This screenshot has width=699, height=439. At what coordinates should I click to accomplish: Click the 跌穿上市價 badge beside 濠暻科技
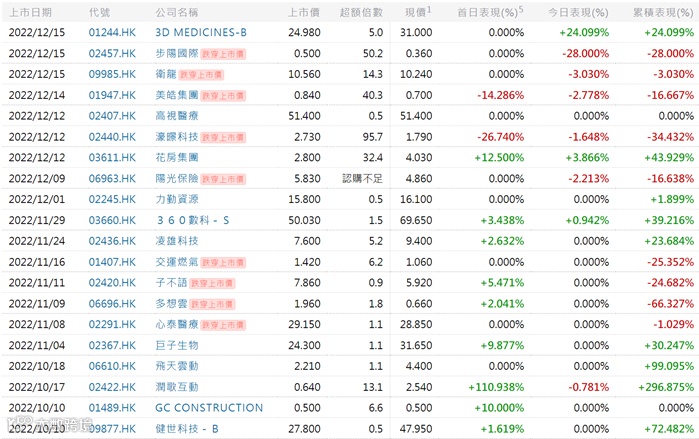pyautogui.click(x=223, y=137)
